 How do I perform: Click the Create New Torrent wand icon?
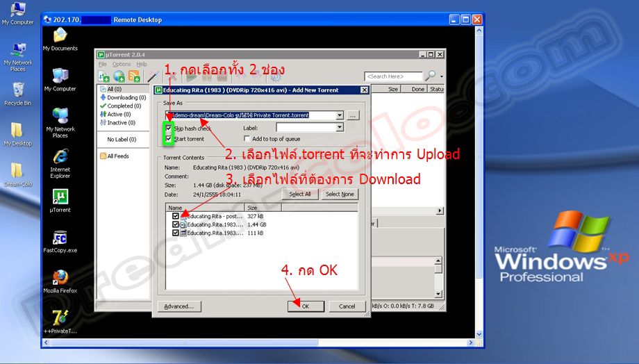[153, 76]
